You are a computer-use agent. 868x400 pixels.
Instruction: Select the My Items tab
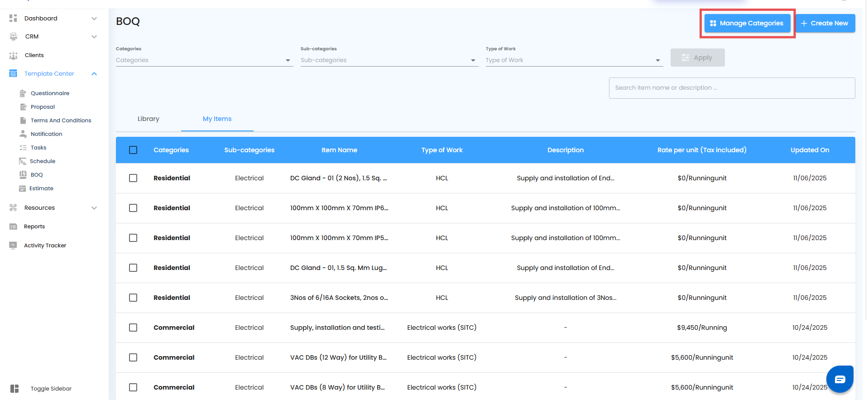217,119
